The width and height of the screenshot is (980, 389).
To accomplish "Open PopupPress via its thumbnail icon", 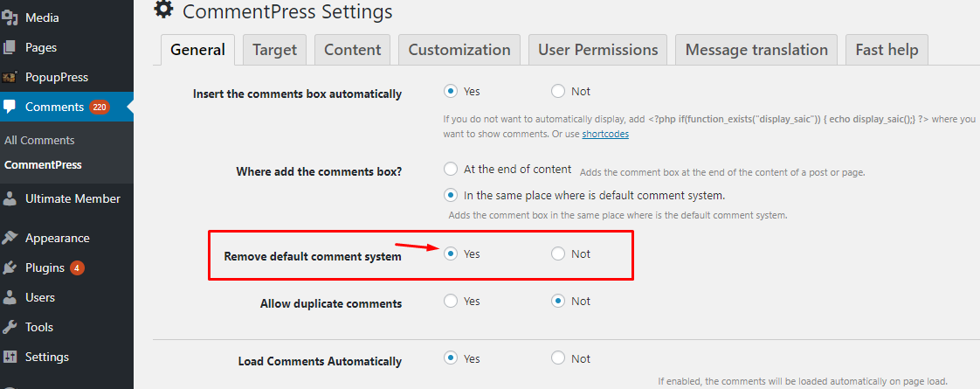I will [10, 78].
